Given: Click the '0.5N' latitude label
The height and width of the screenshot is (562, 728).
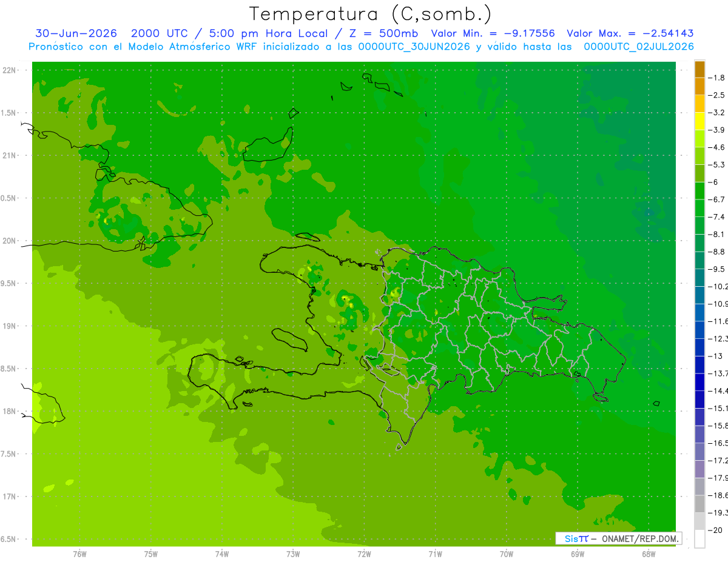Looking at the screenshot, I should pos(9,198).
